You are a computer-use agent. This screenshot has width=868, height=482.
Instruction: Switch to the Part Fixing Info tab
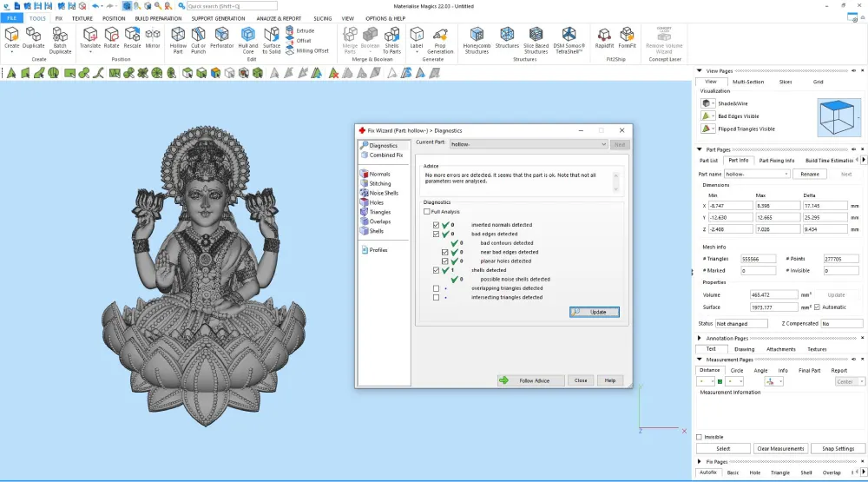(777, 161)
